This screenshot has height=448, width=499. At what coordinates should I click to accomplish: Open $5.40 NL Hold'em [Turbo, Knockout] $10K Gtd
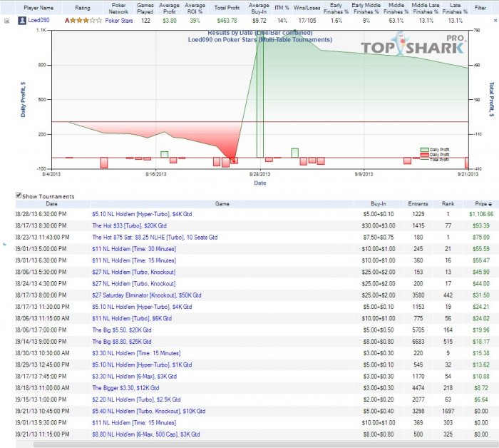pyautogui.click(x=148, y=411)
